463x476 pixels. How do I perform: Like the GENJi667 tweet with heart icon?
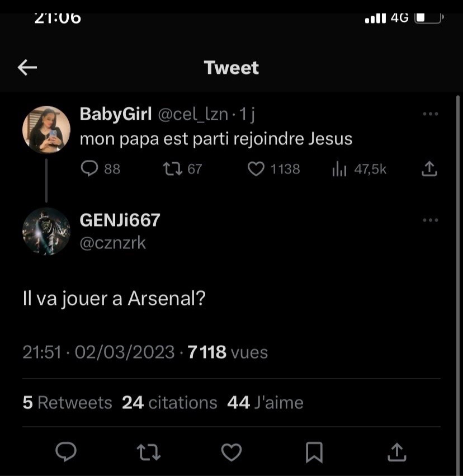click(x=232, y=452)
